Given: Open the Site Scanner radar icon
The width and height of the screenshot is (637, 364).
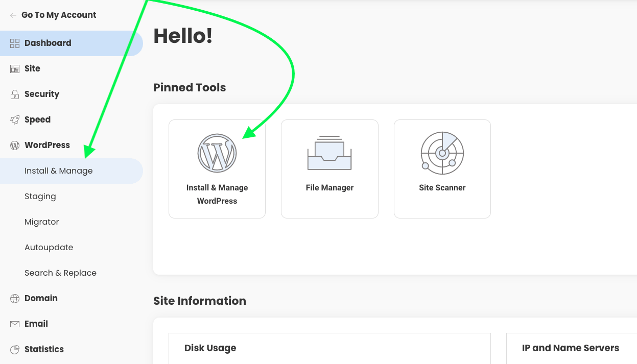Looking at the screenshot, I should [x=442, y=153].
